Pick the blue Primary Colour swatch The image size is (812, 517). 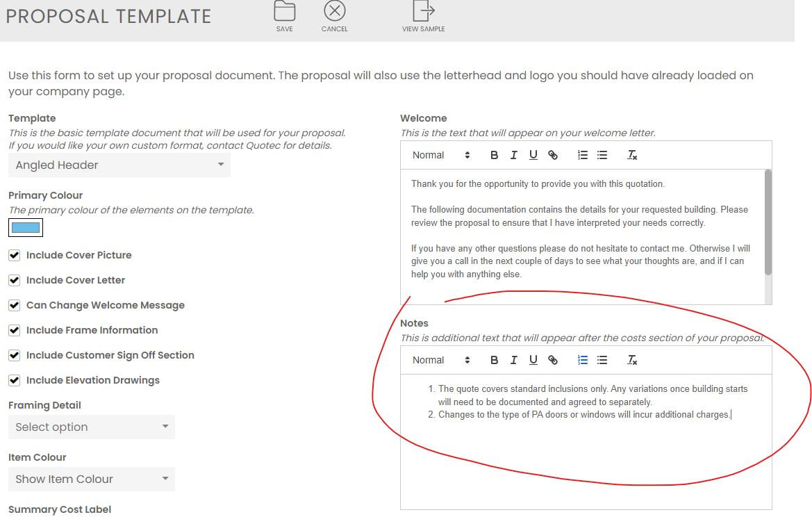pyautogui.click(x=26, y=228)
